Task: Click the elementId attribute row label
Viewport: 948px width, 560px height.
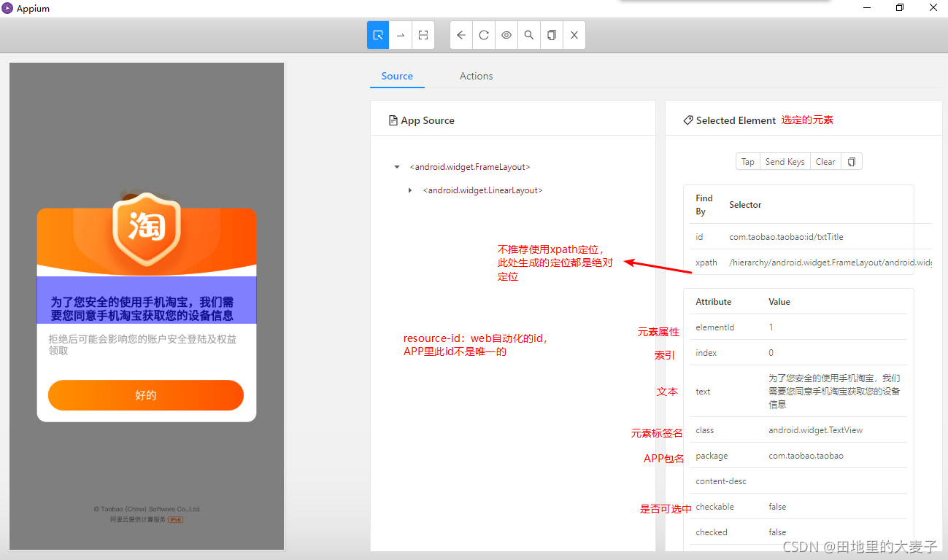Action: pyautogui.click(x=715, y=327)
